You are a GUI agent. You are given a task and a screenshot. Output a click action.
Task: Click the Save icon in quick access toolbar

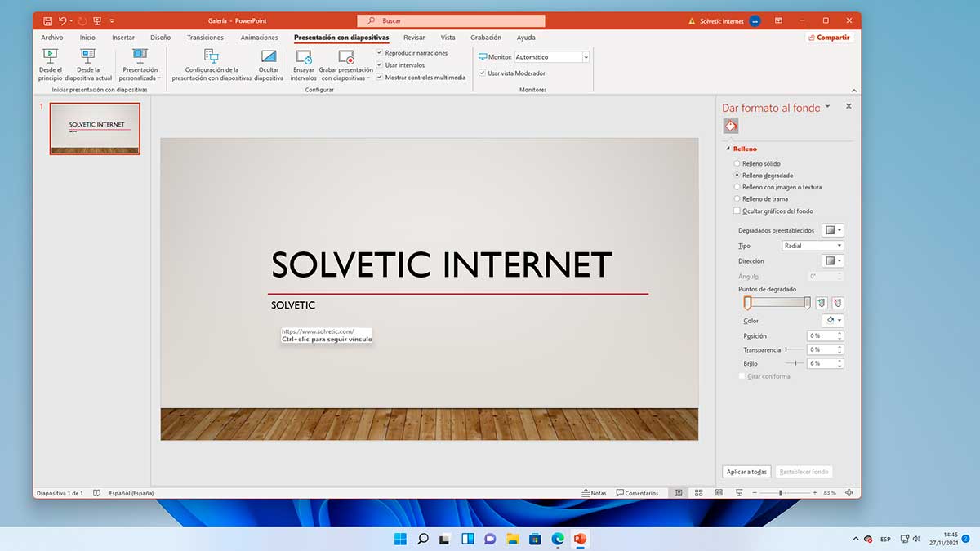(48, 20)
